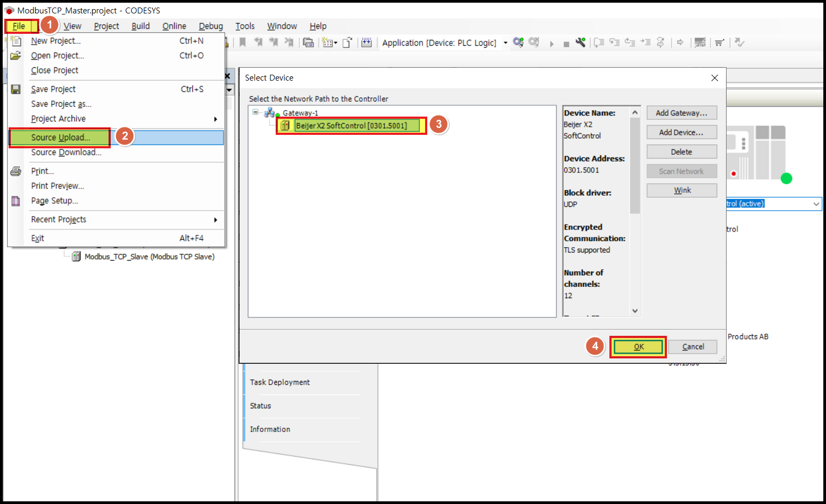
Task: Confirm with OK button
Action: (638, 347)
